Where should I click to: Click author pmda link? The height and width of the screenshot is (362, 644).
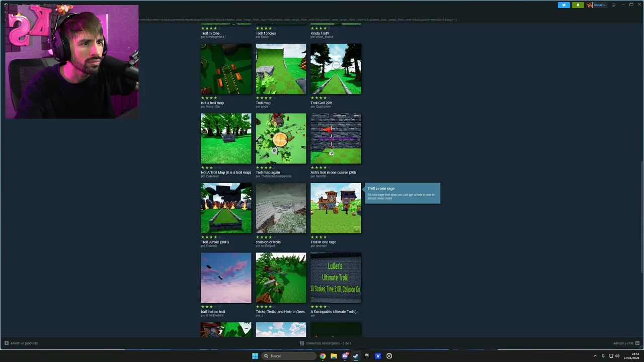(264, 107)
